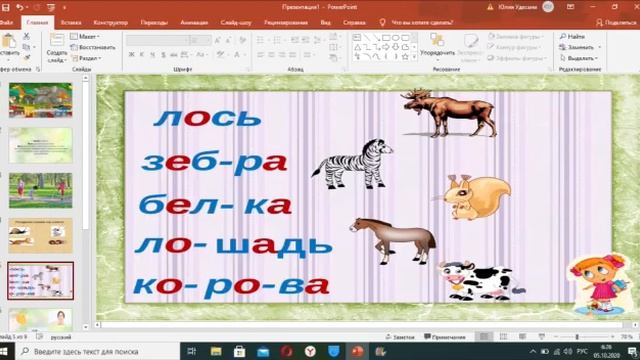This screenshot has height=360, width=640.
Task: Toggle Underline (Ч) formatting
Action: coord(152,54)
